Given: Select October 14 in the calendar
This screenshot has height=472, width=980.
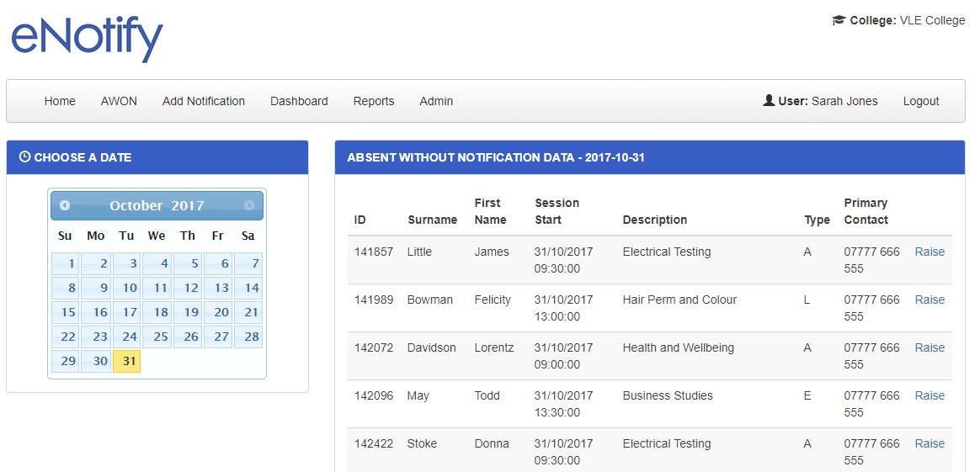Looking at the screenshot, I should (248, 288).
